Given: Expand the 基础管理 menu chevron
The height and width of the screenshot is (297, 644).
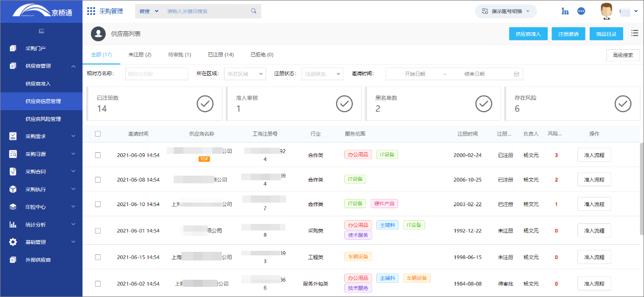Looking at the screenshot, I should (74, 242).
